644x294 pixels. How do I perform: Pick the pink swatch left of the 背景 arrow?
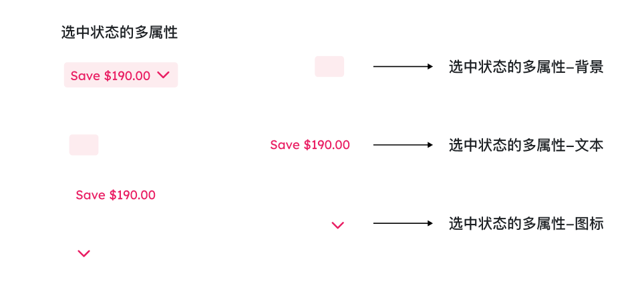[329, 67]
